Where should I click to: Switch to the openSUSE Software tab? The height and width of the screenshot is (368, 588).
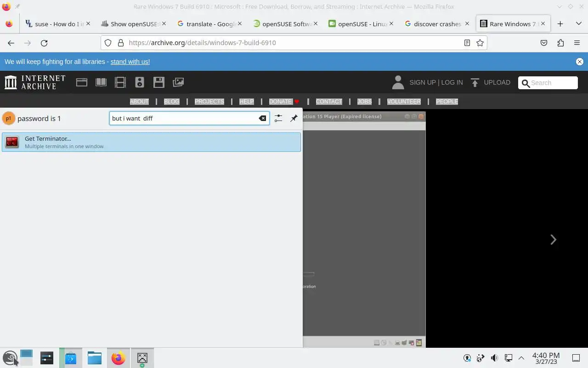(286, 24)
